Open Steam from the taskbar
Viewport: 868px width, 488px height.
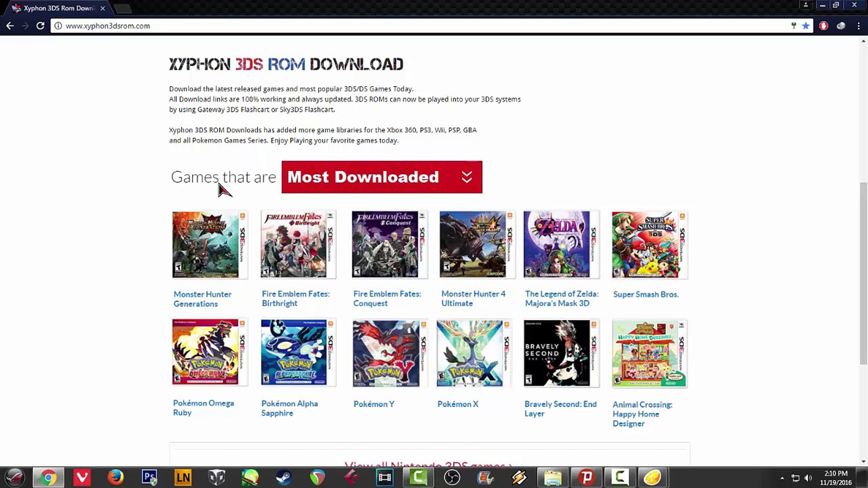pyautogui.click(x=284, y=477)
